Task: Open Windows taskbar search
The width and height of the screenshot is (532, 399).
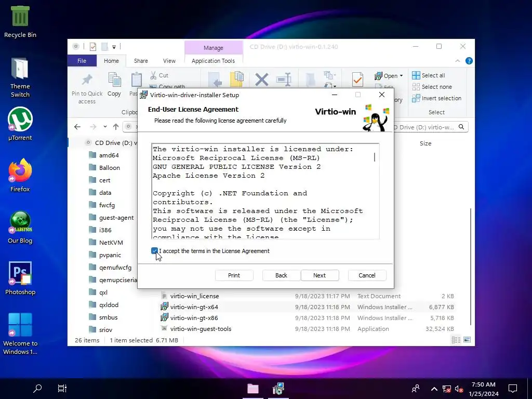Action: point(37,388)
